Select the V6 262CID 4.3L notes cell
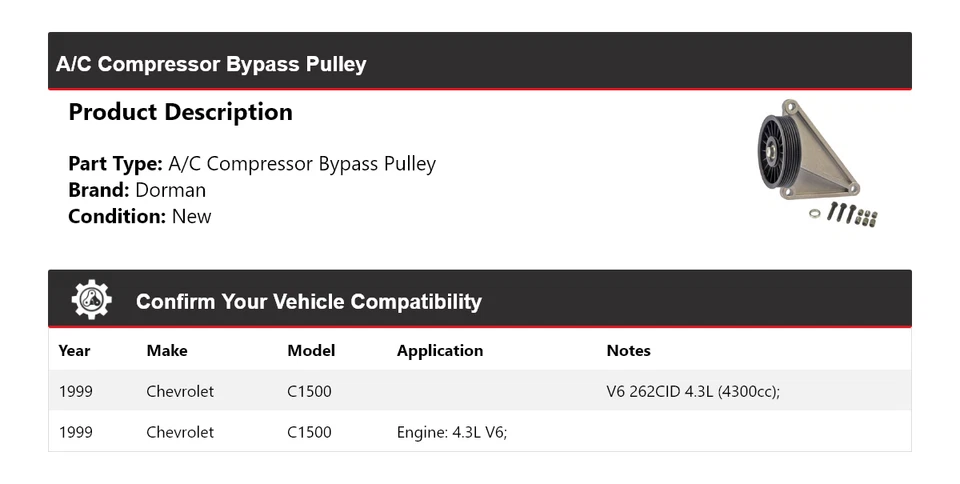The image size is (960, 484). pos(693,391)
